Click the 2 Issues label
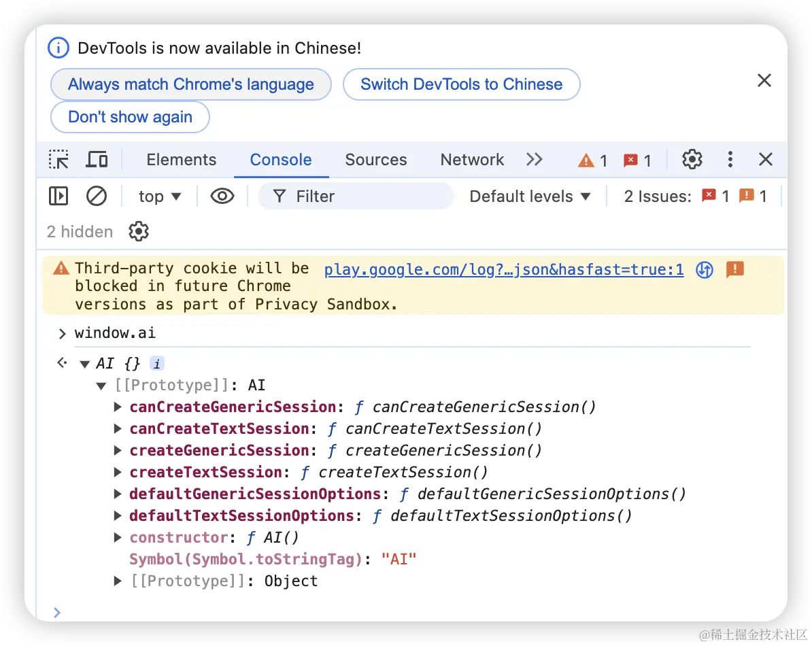This screenshot has height=646, width=812. pyautogui.click(x=658, y=197)
